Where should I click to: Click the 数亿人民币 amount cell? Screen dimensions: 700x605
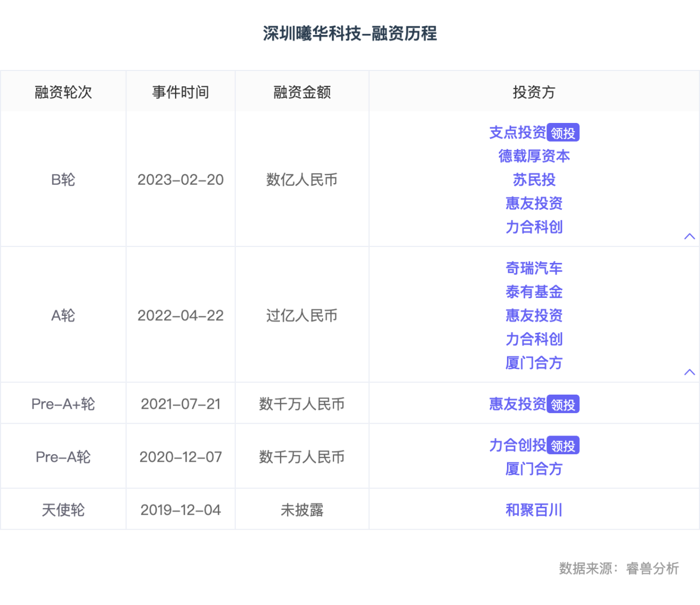[x=302, y=180]
